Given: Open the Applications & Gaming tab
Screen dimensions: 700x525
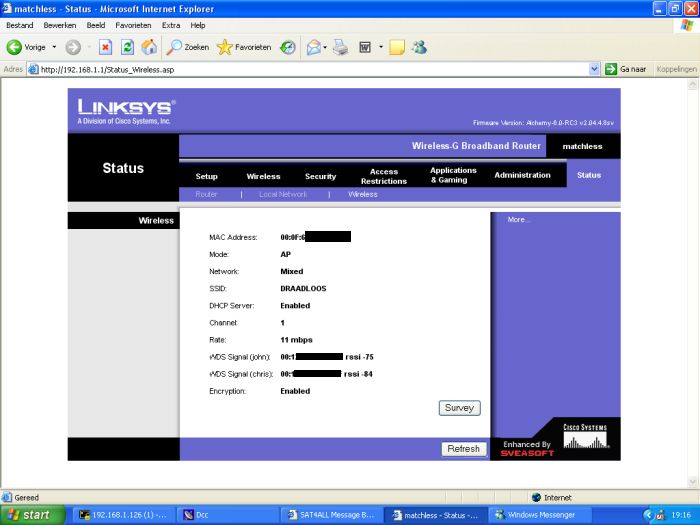Looking at the screenshot, I should (453, 175).
